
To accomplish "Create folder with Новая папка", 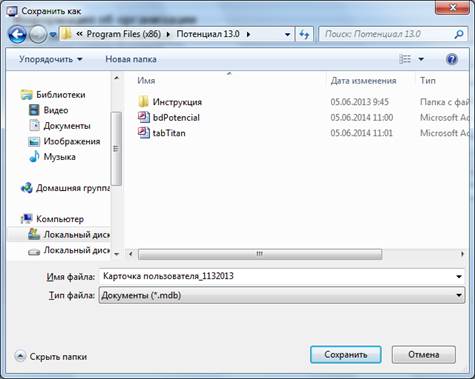I will click(x=131, y=59).
